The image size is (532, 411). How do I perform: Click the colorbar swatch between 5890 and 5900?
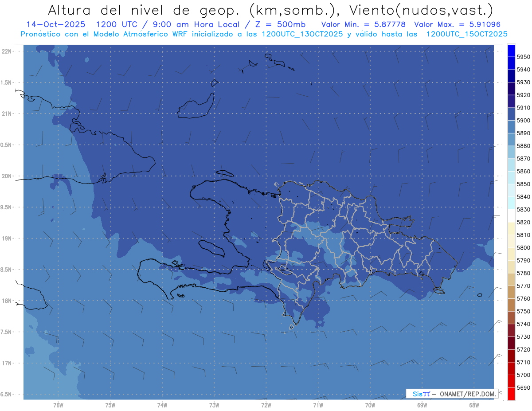[x=511, y=127]
